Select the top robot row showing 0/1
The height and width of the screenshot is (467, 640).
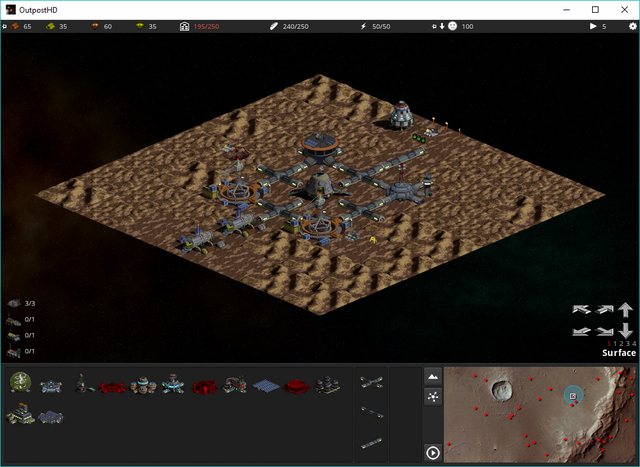click(x=20, y=320)
